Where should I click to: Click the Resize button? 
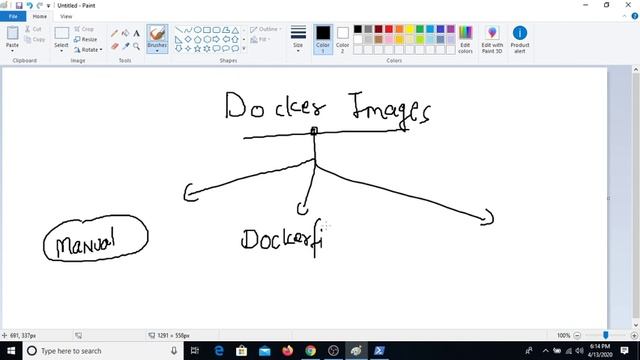click(x=86, y=40)
